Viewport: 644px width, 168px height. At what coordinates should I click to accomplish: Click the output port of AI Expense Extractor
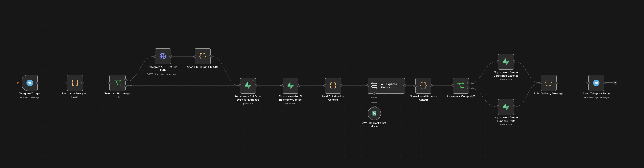(405, 86)
